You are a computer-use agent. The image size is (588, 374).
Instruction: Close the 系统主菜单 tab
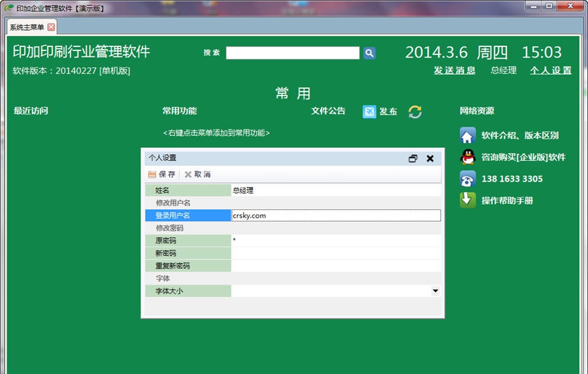[x=52, y=27]
